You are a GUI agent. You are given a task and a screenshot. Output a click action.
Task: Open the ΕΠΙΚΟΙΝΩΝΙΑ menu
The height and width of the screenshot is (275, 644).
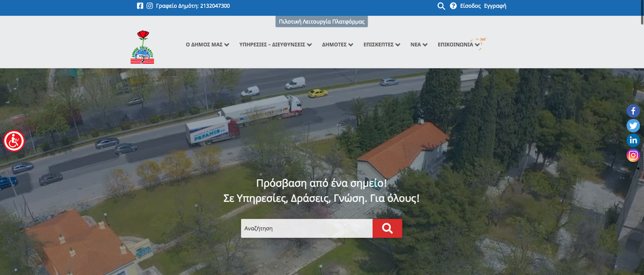[455, 45]
